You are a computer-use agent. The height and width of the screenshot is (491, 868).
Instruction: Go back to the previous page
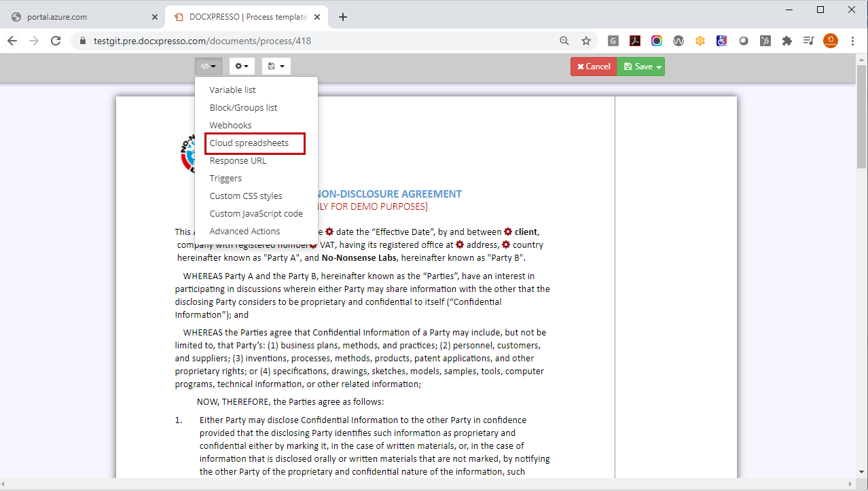12,41
